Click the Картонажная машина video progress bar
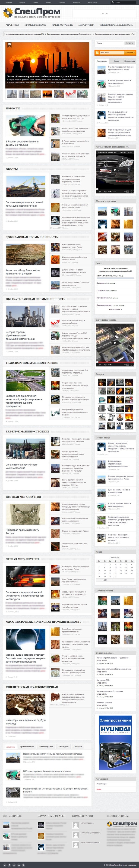 click(115, 362)
